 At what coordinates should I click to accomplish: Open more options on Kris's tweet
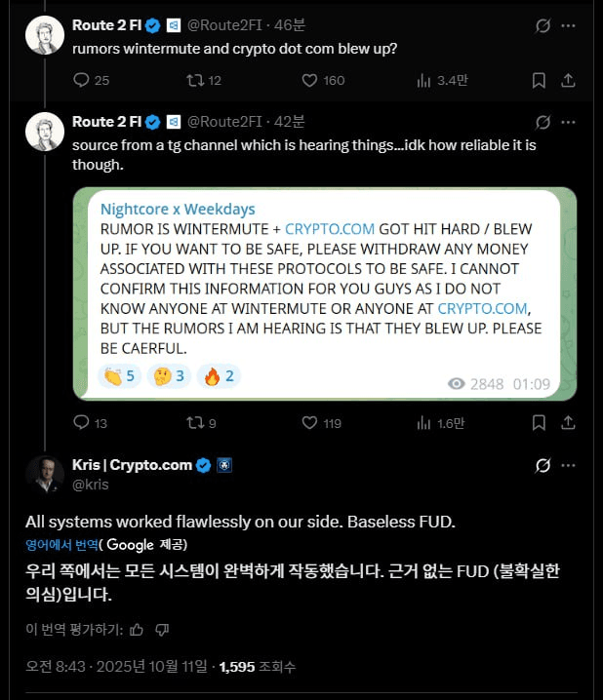click(x=569, y=465)
